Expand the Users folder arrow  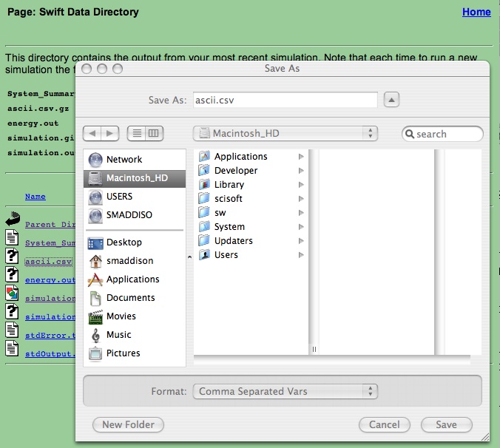point(301,254)
